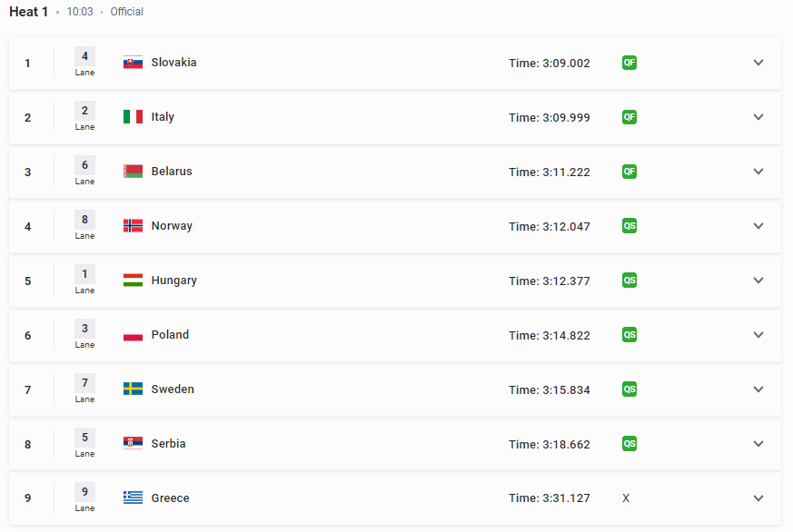Click the Italy flag icon

[x=133, y=117]
